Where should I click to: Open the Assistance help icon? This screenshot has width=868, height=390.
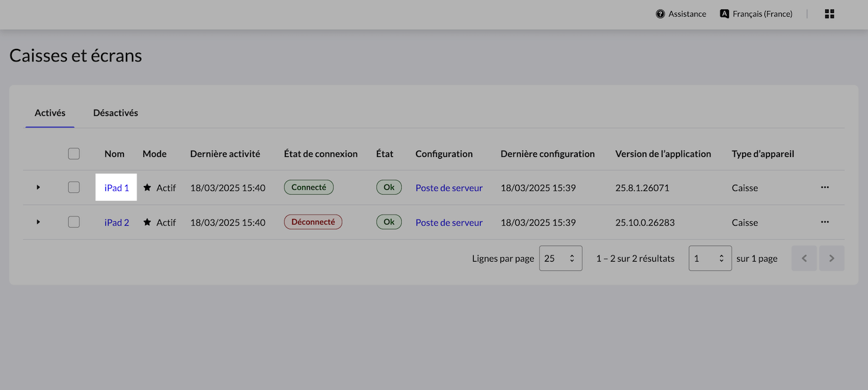(660, 14)
